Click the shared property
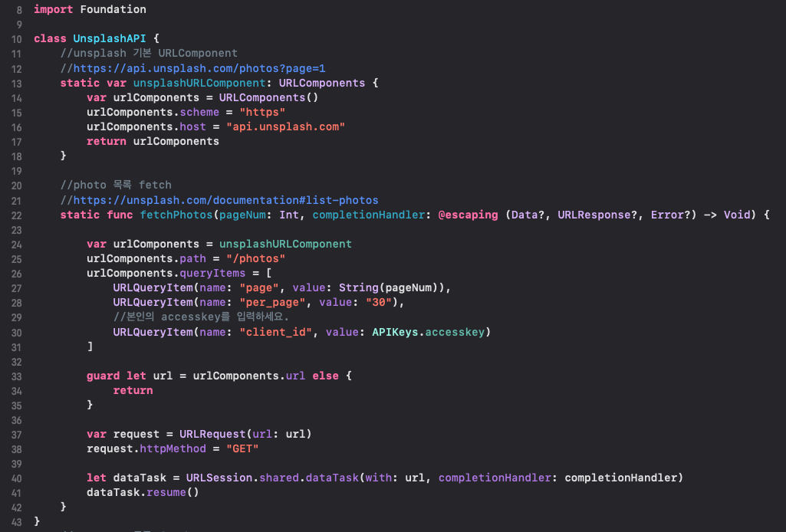 tap(278, 478)
